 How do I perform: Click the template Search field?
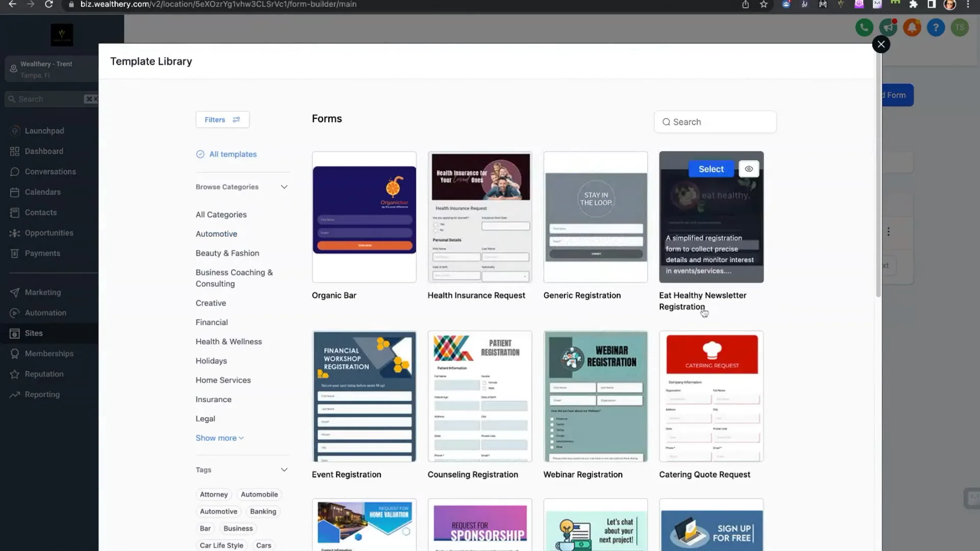point(715,121)
